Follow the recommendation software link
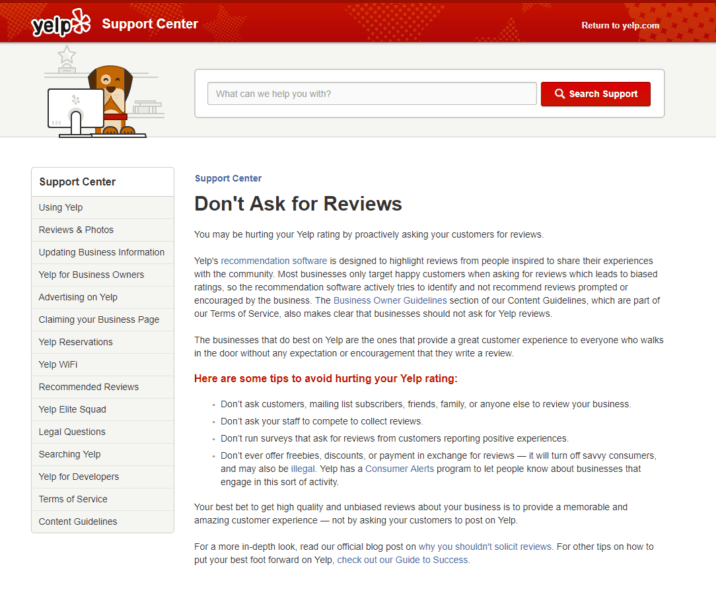This screenshot has height=600, width=716. 274,261
